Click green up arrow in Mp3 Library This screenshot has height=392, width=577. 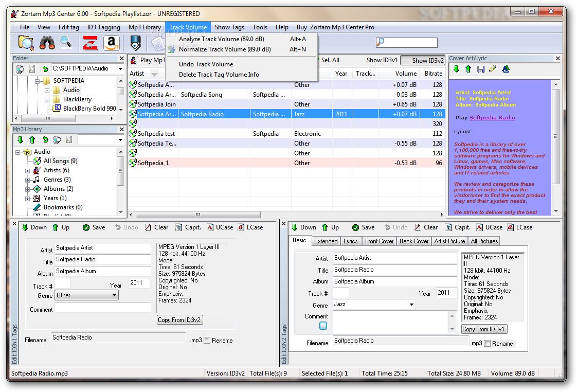[x=32, y=140]
